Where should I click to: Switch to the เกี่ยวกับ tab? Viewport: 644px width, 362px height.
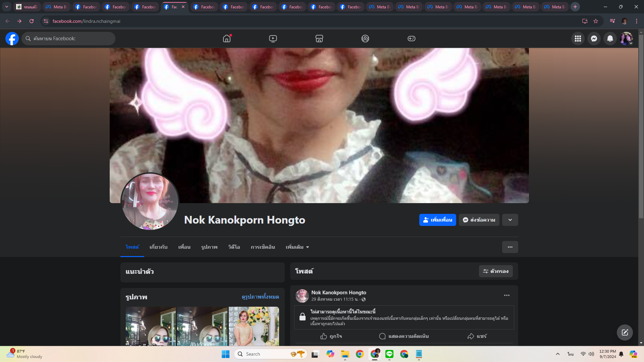tap(158, 247)
